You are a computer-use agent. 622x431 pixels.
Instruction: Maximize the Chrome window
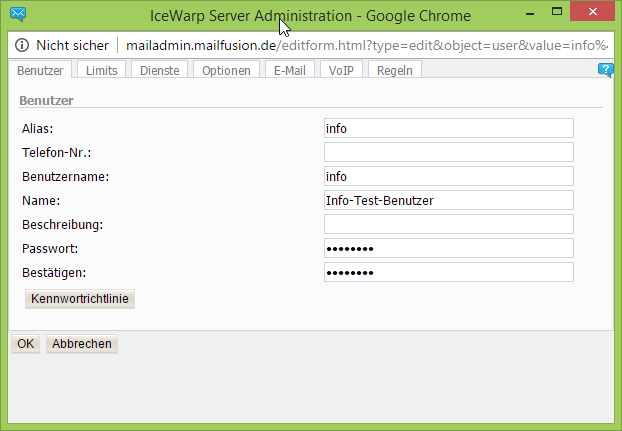pos(557,12)
